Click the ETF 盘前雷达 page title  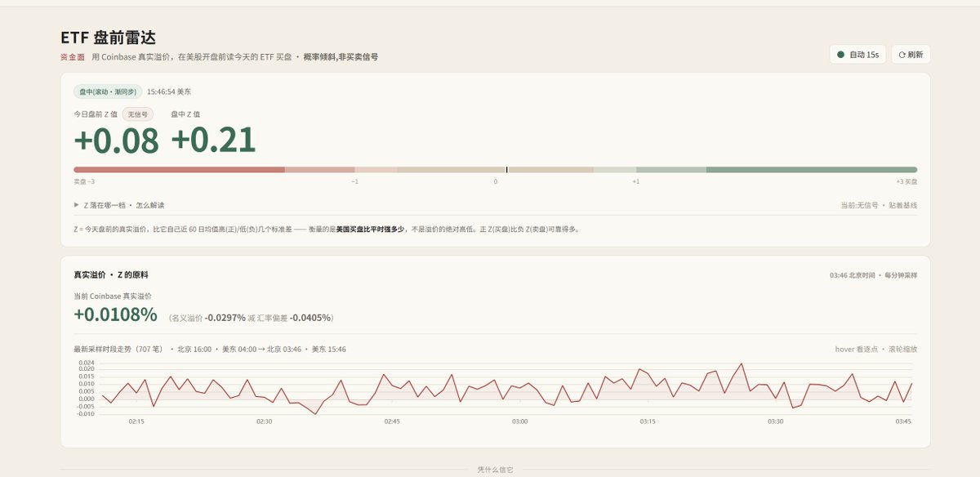[108, 38]
